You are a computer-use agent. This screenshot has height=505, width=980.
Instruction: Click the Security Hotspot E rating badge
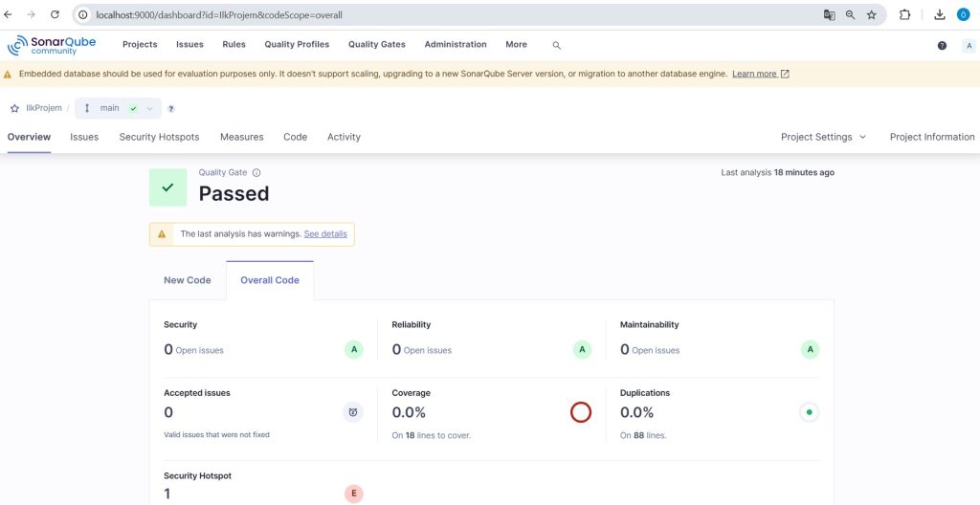[354, 494]
